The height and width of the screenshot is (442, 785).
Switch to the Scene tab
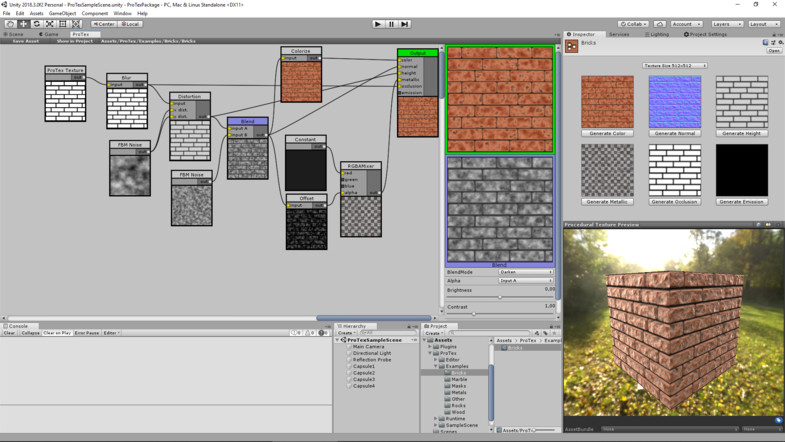click(x=14, y=35)
